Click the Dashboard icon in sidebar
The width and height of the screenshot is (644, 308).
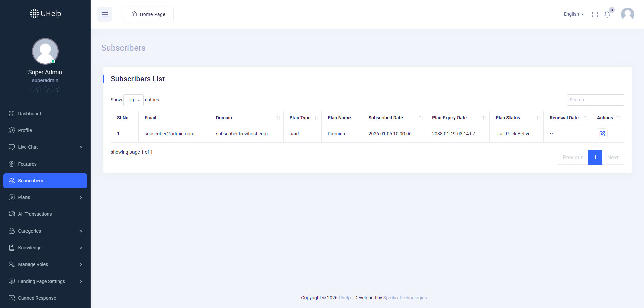point(12,114)
